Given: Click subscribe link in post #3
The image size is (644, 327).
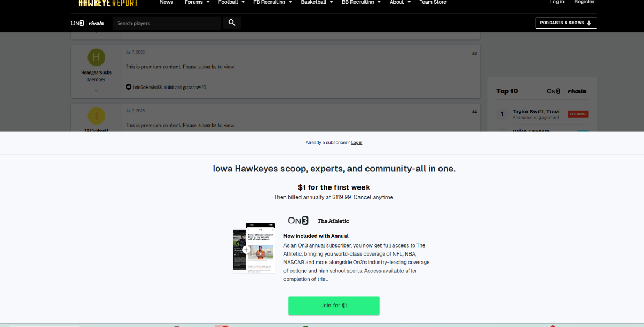Looking at the screenshot, I should click(x=207, y=67).
